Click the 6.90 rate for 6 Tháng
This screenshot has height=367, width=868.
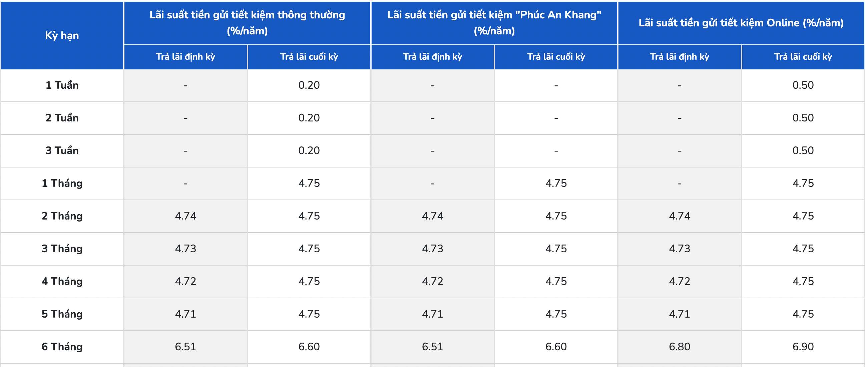(x=803, y=346)
